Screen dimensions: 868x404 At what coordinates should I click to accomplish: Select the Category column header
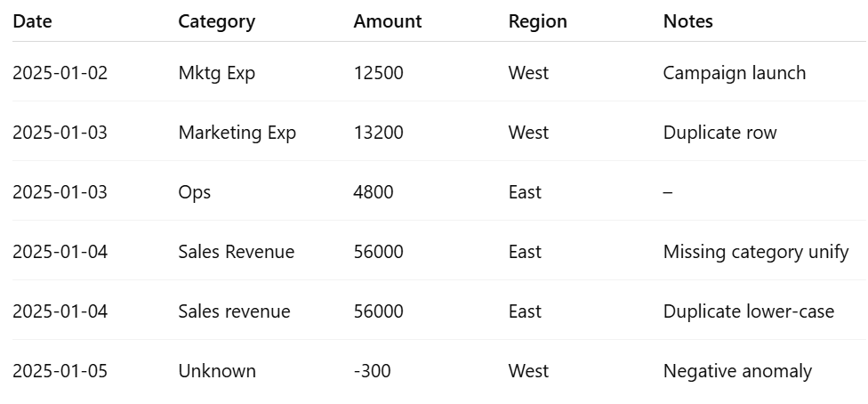(x=216, y=21)
